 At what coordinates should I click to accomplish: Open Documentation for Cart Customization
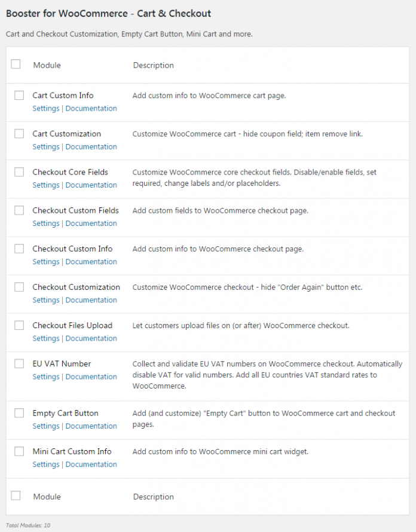[x=91, y=146]
